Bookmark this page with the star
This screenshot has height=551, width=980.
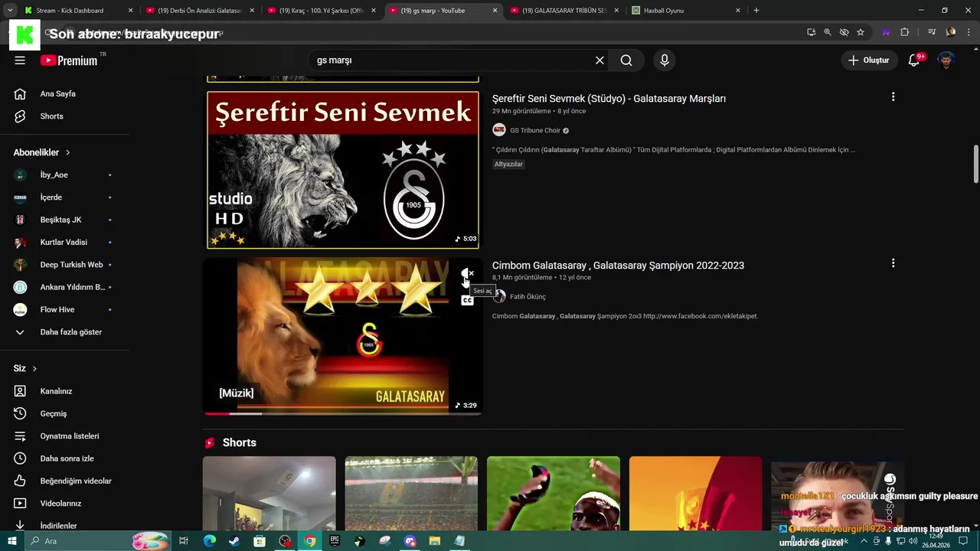861,32
